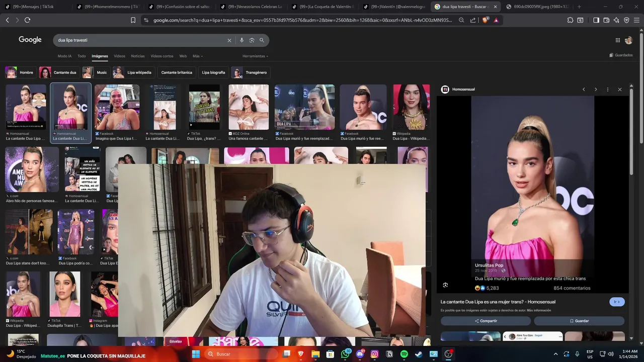This screenshot has height=362, width=644.
Task: Open more options in preview panel
Action: pos(608,89)
